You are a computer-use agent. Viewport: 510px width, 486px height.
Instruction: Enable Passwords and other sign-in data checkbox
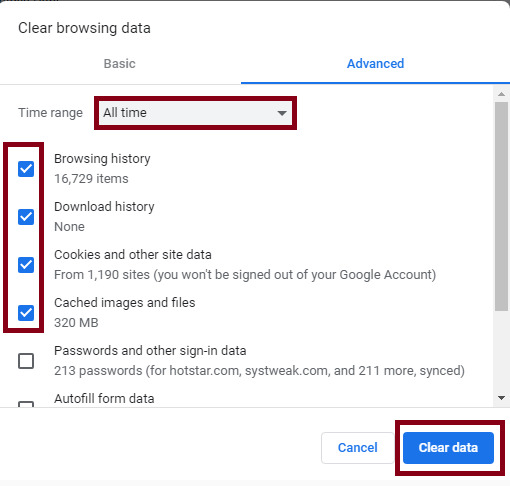pyautogui.click(x=26, y=361)
